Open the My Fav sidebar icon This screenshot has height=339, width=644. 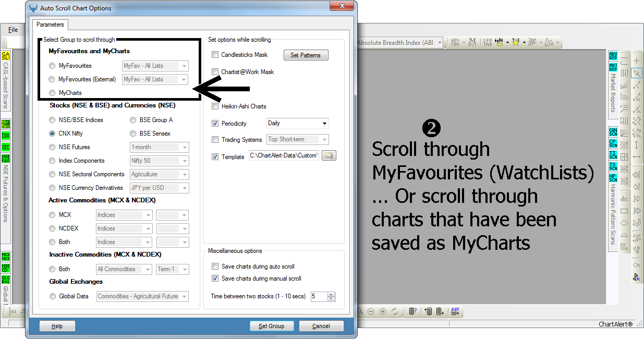click(x=6, y=124)
